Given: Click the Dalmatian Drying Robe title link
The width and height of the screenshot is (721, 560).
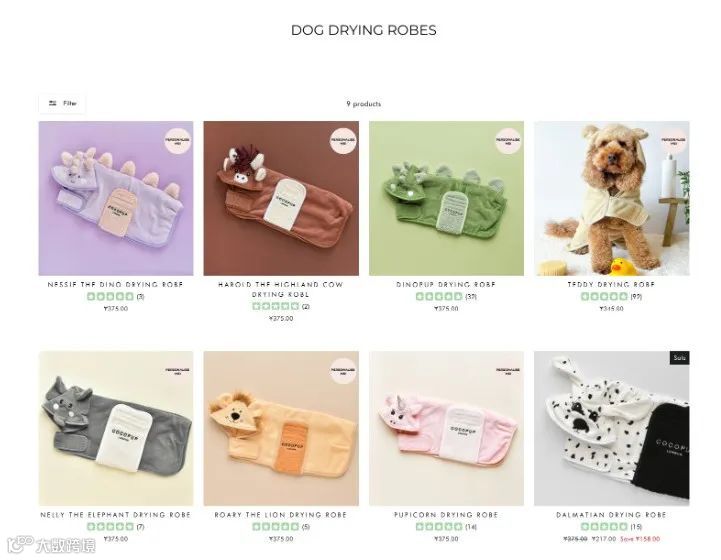Looking at the screenshot, I should click(x=612, y=515).
